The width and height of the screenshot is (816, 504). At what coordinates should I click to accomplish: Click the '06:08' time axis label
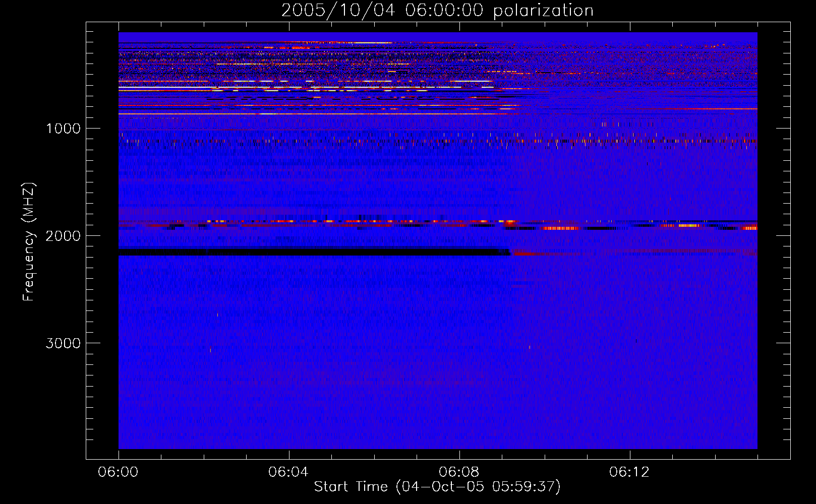pyautogui.click(x=459, y=472)
